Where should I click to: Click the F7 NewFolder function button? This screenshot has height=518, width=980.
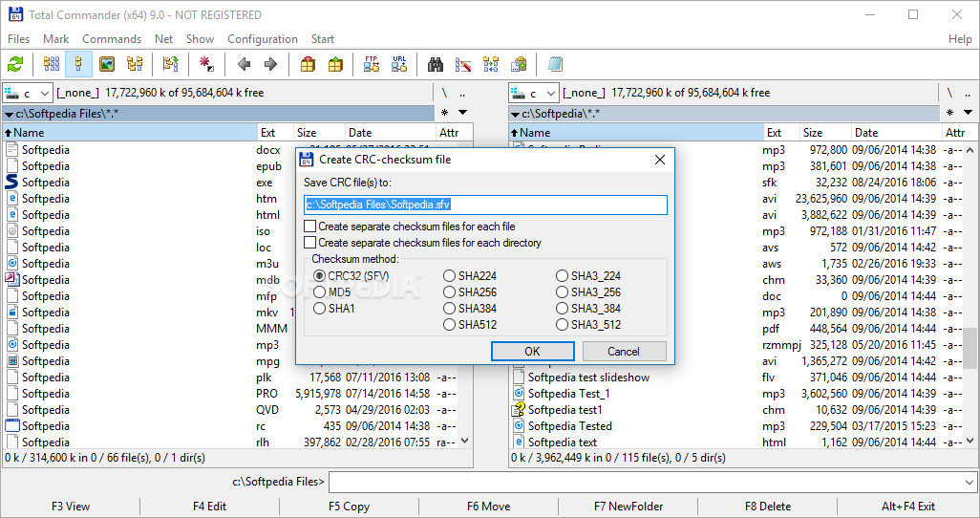pyautogui.click(x=628, y=507)
